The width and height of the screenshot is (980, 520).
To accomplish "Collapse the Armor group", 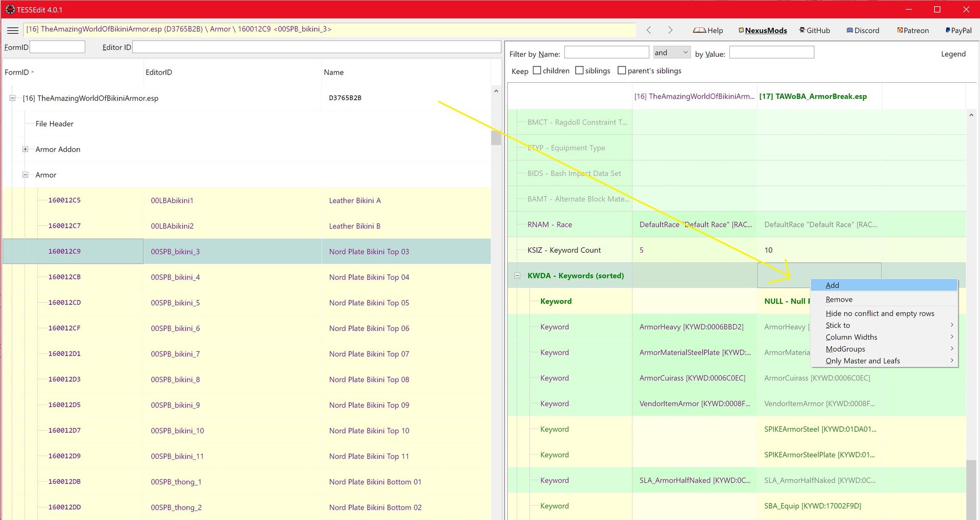I will click(x=25, y=175).
